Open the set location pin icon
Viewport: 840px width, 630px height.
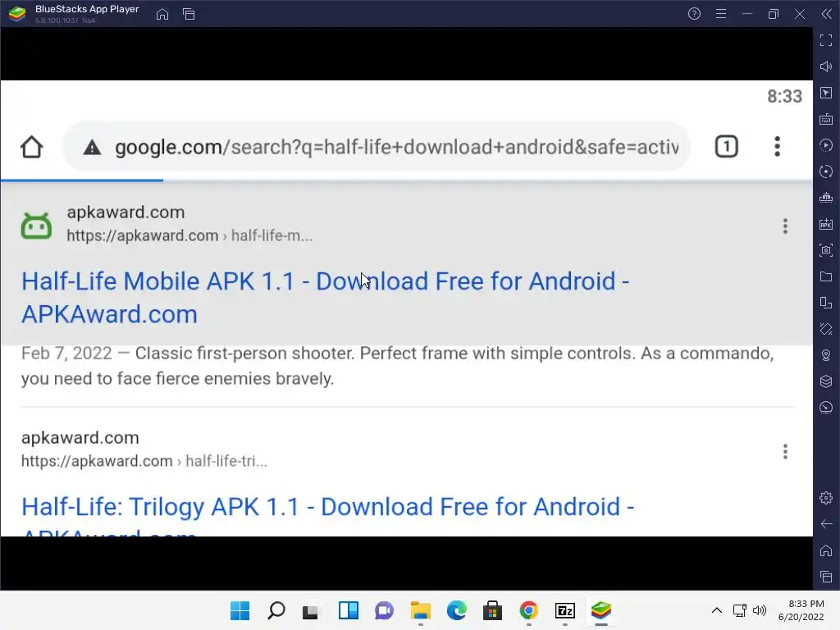coord(826,355)
